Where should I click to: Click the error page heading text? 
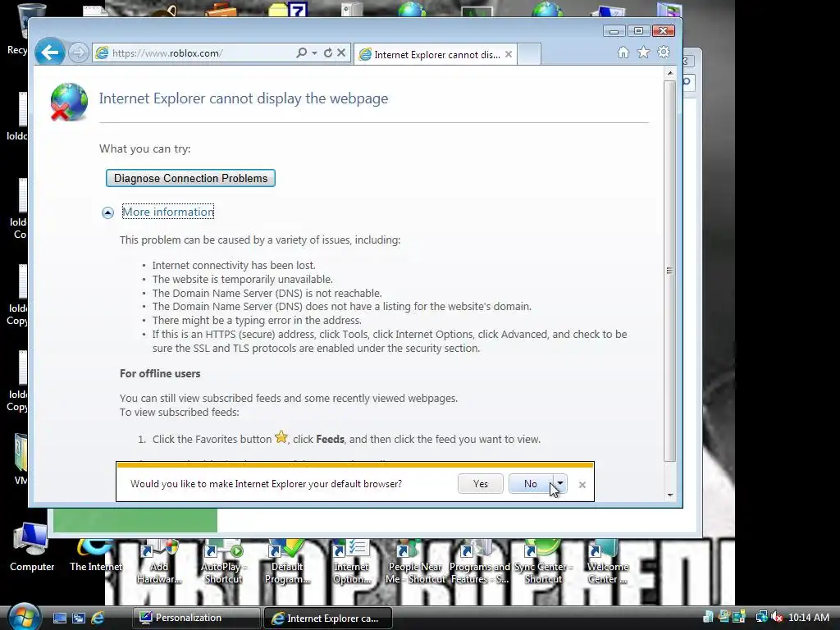[x=243, y=98]
